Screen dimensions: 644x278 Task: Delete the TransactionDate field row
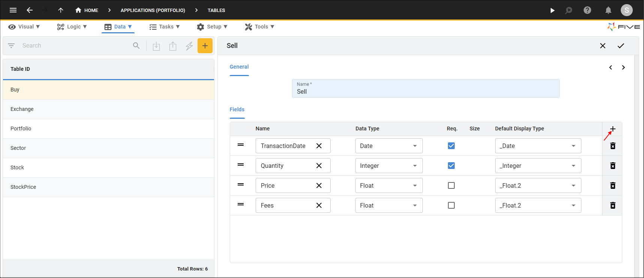coord(613,146)
